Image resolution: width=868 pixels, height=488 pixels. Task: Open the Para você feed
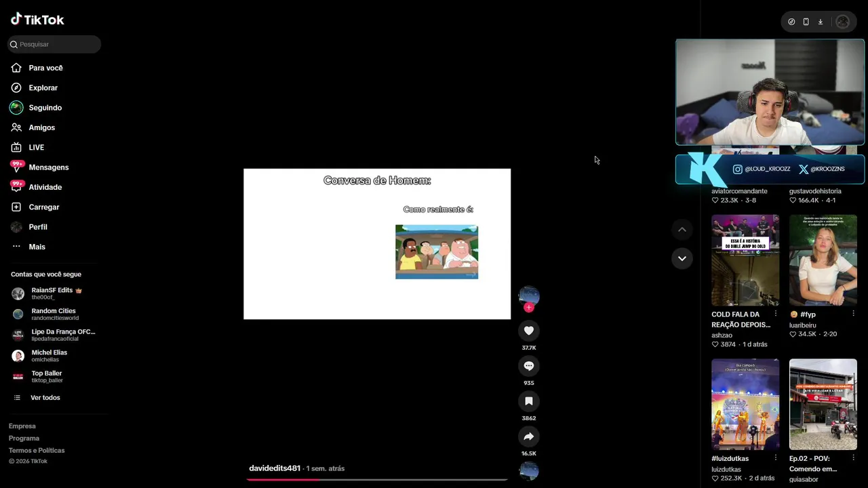(46, 68)
